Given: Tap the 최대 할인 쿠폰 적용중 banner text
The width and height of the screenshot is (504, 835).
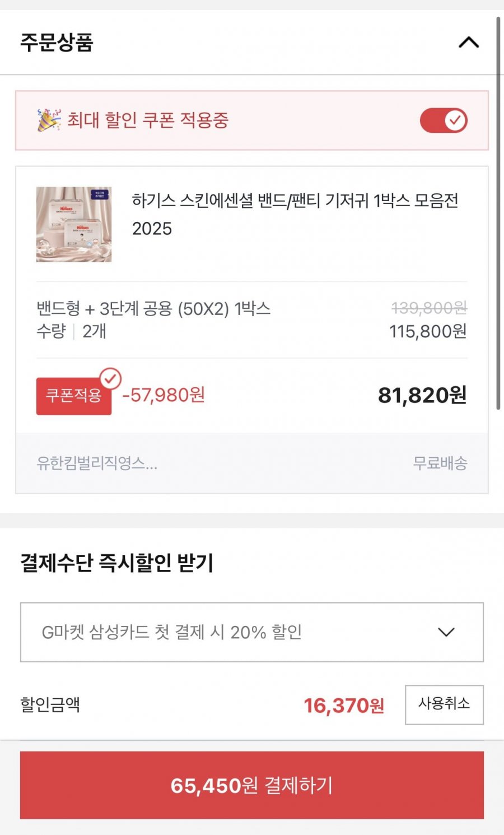Looking at the screenshot, I should coord(148,120).
